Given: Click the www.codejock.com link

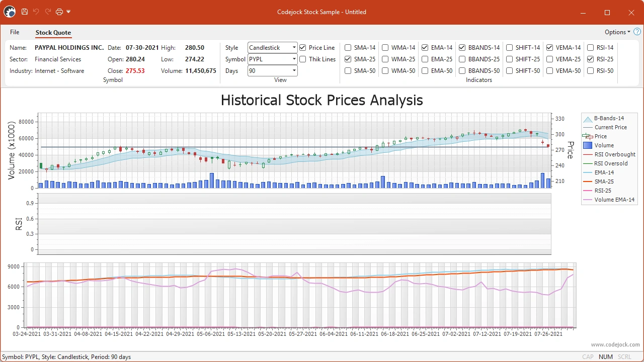Looking at the screenshot, I should [x=615, y=345].
